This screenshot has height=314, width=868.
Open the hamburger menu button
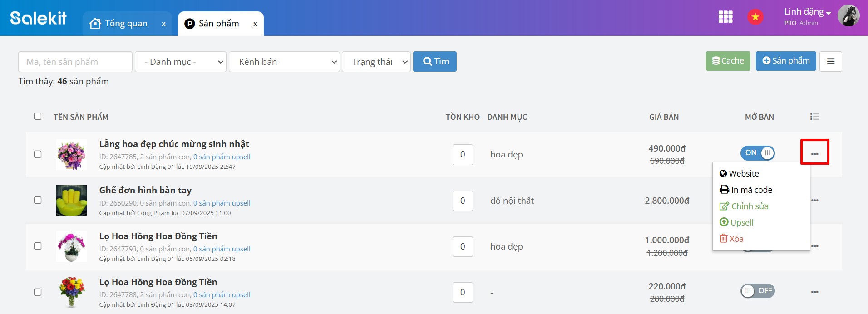pos(831,61)
